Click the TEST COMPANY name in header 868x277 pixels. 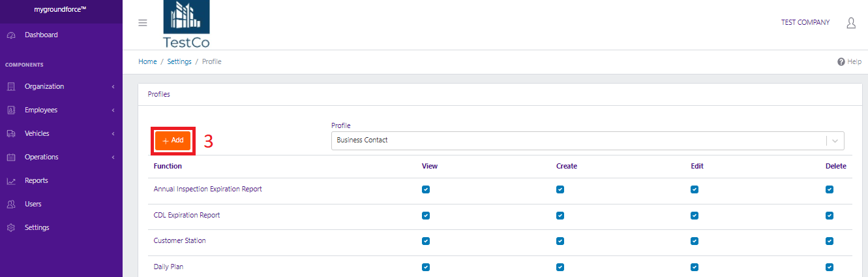pos(805,23)
